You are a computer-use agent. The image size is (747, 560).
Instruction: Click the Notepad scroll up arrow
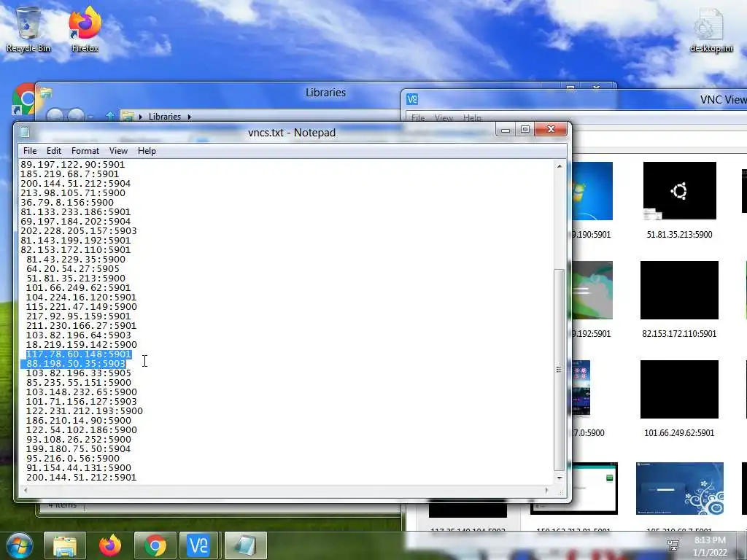click(560, 166)
